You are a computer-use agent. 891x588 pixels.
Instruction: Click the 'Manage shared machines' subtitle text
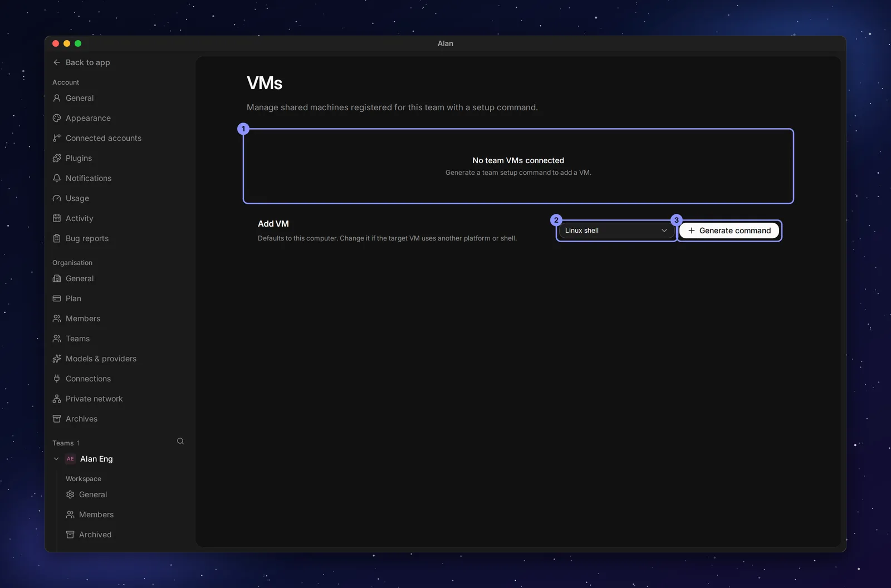coord(392,107)
